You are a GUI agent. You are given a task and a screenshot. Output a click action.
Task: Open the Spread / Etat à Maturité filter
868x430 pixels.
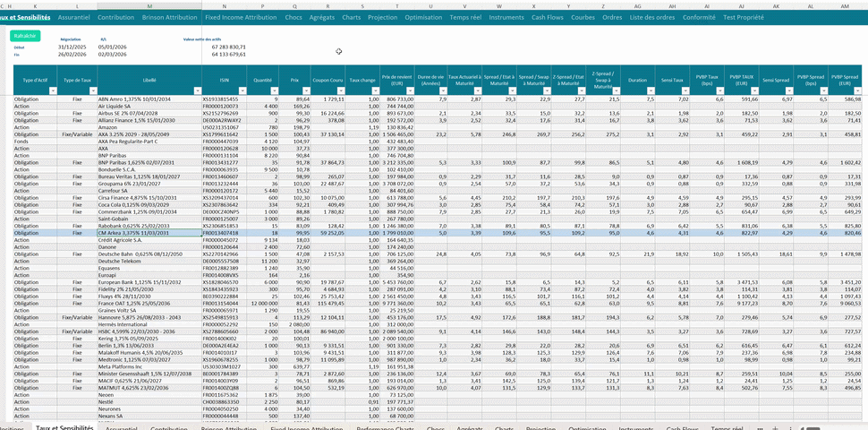click(x=512, y=90)
